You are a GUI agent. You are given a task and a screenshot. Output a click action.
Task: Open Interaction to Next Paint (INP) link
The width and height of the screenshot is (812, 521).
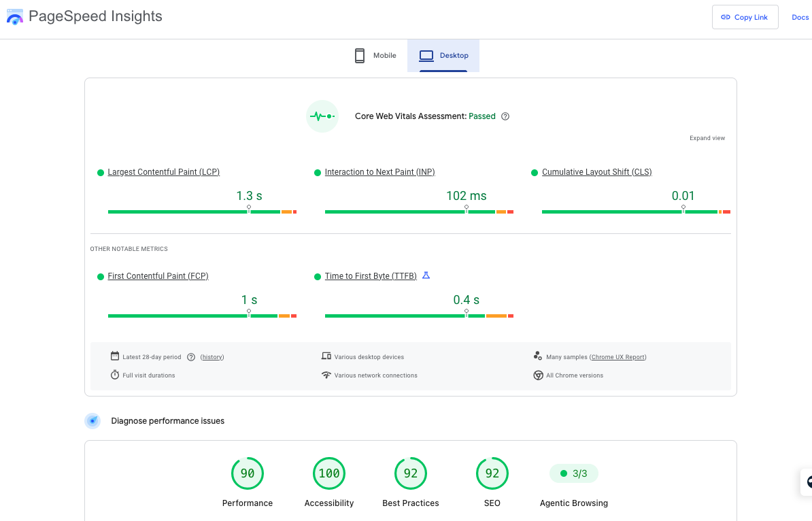pos(379,172)
